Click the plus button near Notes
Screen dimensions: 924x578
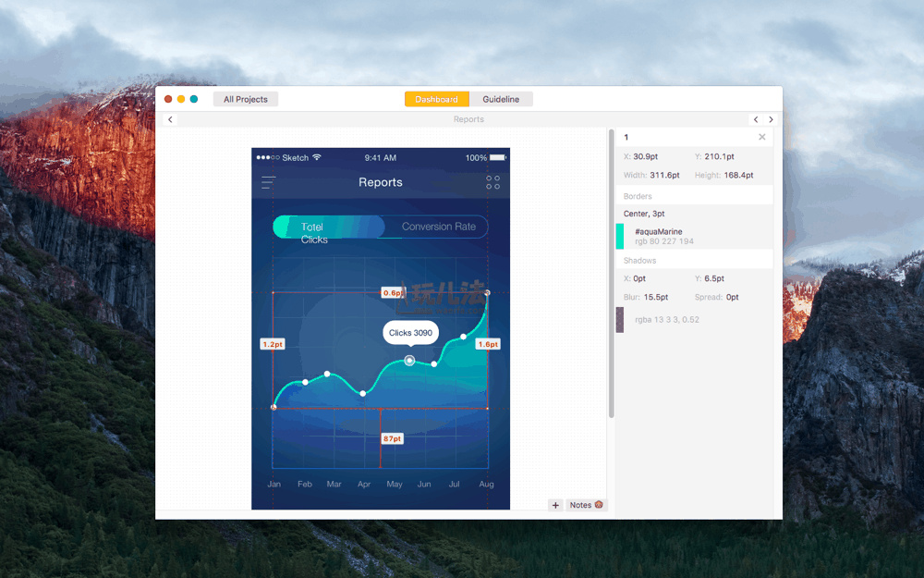555,505
